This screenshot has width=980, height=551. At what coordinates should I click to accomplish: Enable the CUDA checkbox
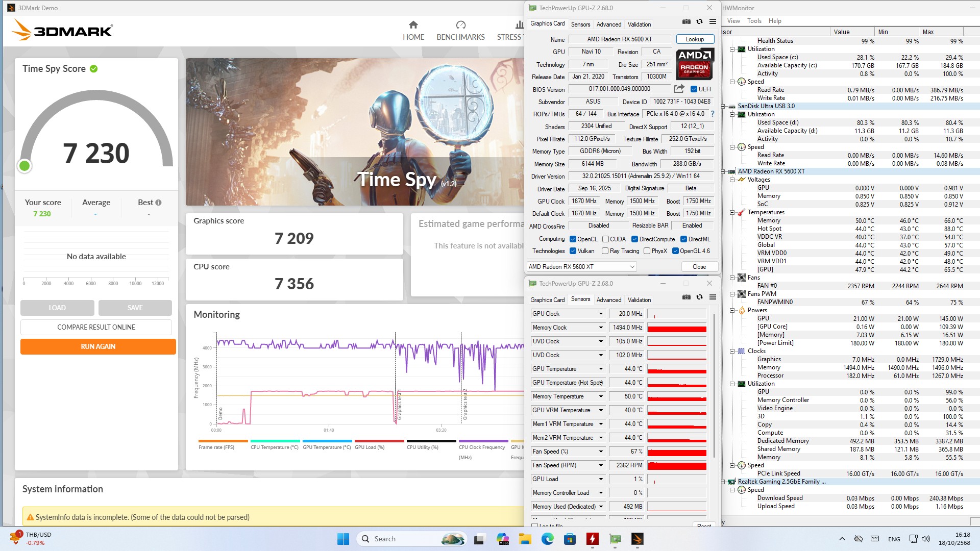[605, 239]
